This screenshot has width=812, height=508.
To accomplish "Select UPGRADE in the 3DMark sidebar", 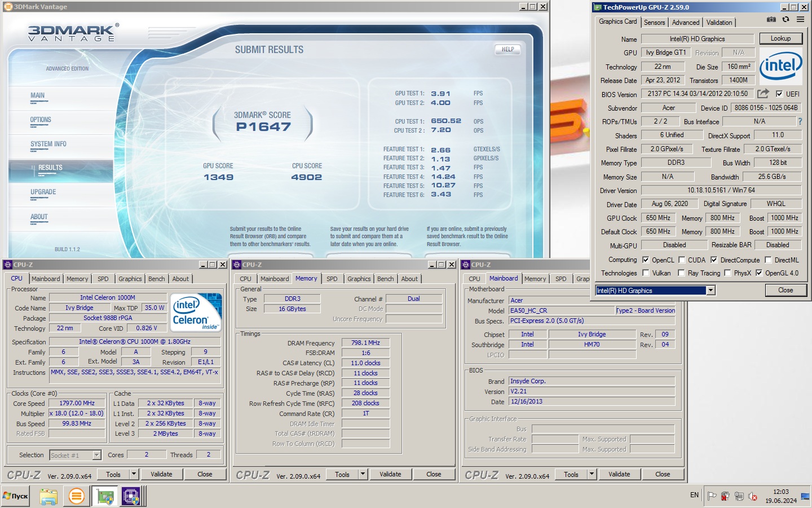I will 43,192.
